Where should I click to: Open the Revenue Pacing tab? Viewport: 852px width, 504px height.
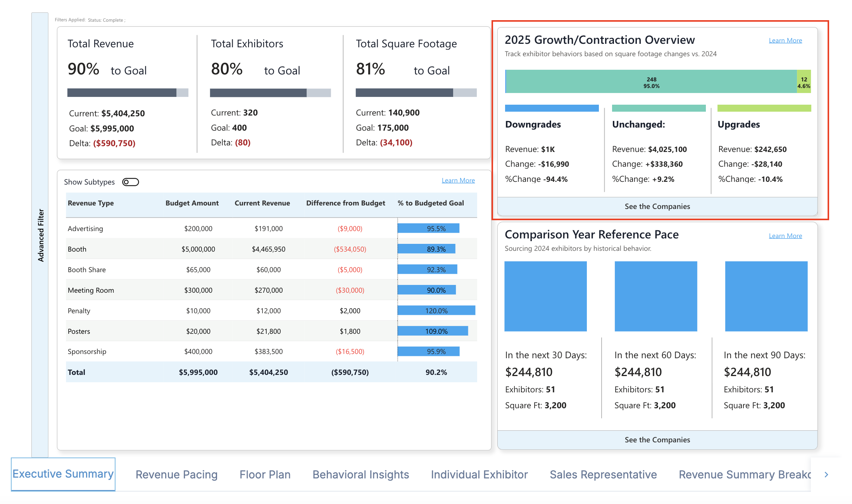(x=176, y=475)
